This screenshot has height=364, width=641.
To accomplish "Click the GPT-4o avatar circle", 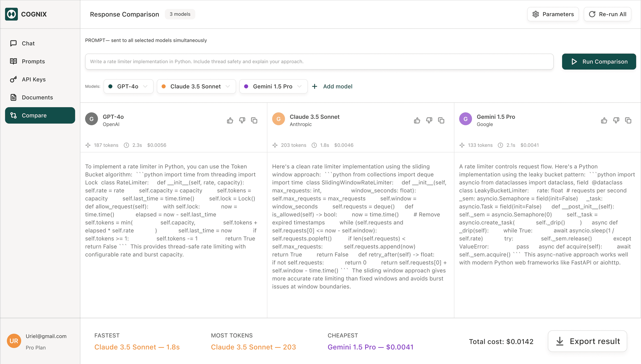I will tap(91, 119).
